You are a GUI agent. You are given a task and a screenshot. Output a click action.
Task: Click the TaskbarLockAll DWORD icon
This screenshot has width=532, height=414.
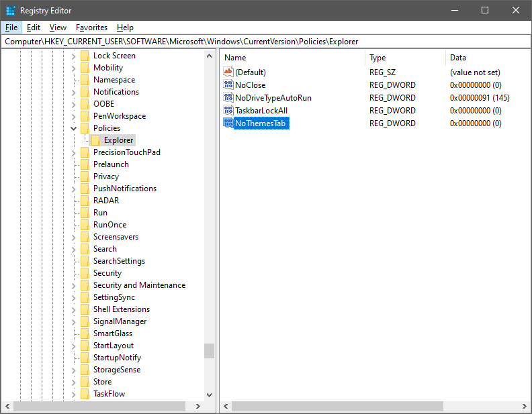(x=228, y=111)
